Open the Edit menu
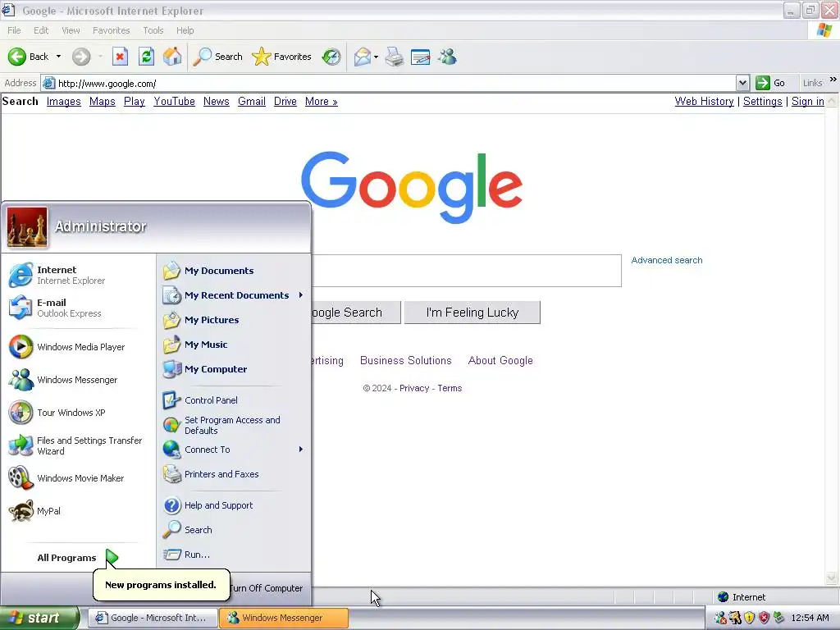This screenshot has width=840, height=630. (41, 30)
